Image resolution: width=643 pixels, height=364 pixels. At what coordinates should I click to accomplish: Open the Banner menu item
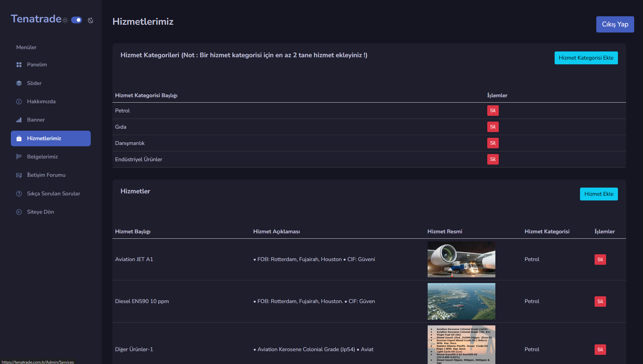pos(51,120)
